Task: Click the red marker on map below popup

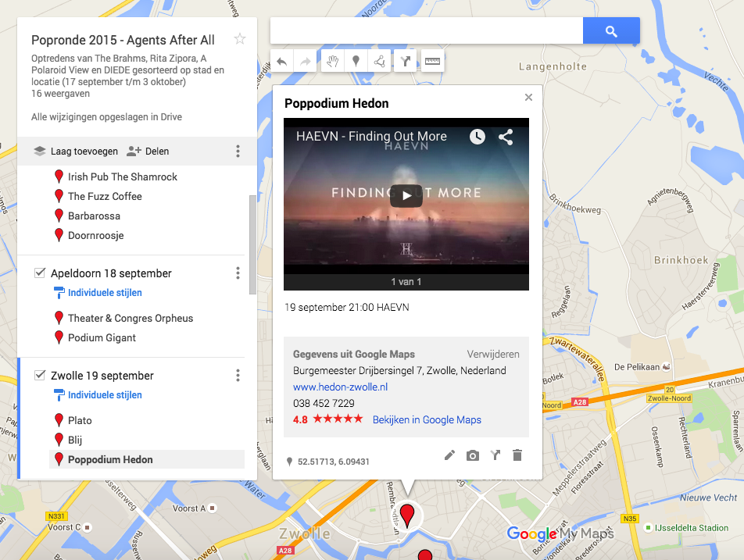Action: click(407, 515)
